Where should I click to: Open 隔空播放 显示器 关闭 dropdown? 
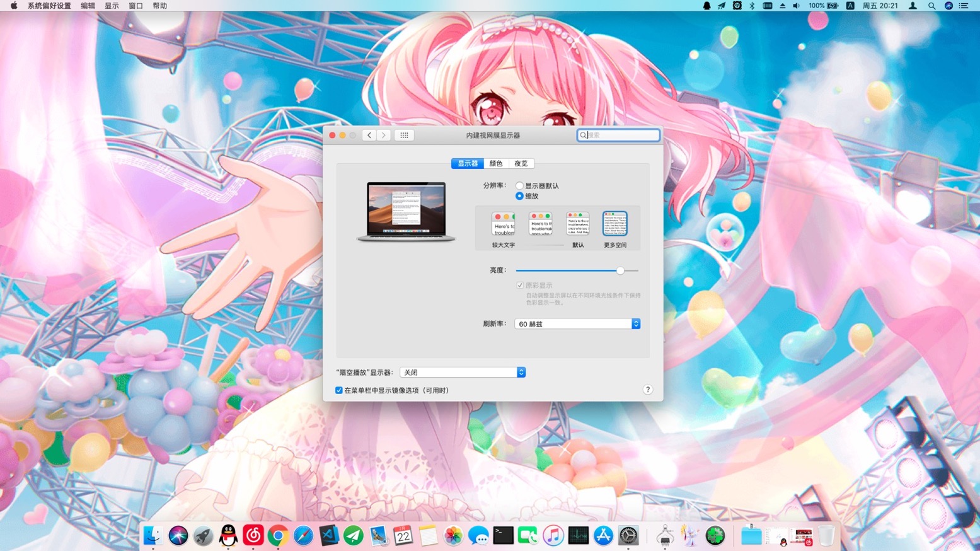click(463, 373)
